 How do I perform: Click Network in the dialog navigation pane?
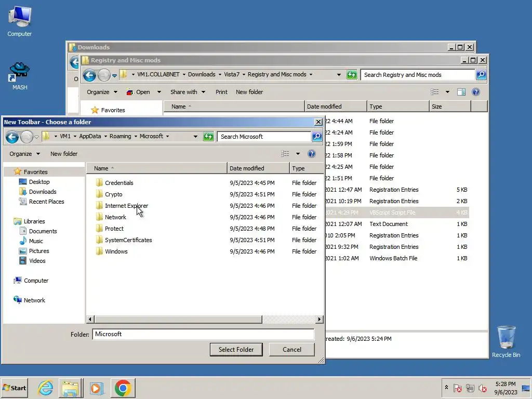tap(34, 300)
